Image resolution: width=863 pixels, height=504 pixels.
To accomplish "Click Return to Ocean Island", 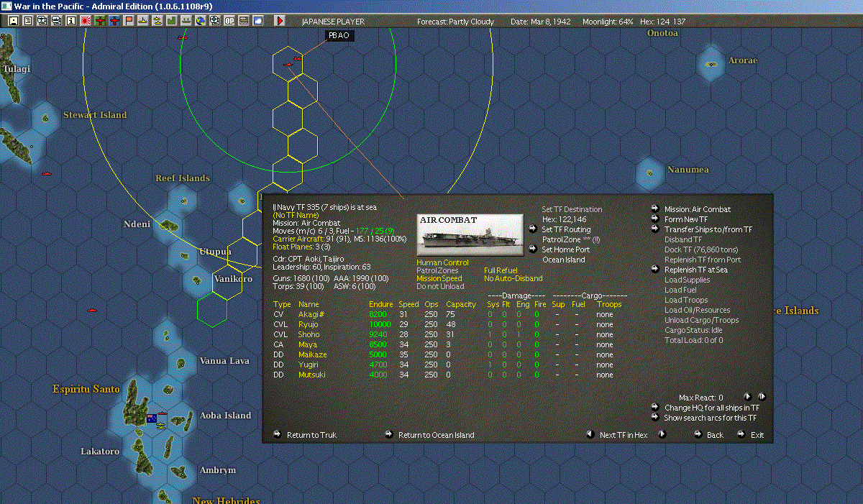I will 437,435.
